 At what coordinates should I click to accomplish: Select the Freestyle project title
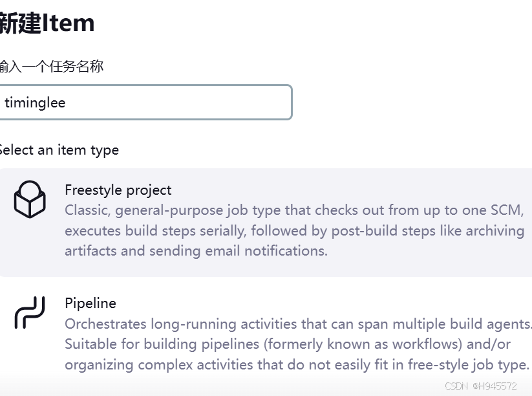click(x=118, y=190)
